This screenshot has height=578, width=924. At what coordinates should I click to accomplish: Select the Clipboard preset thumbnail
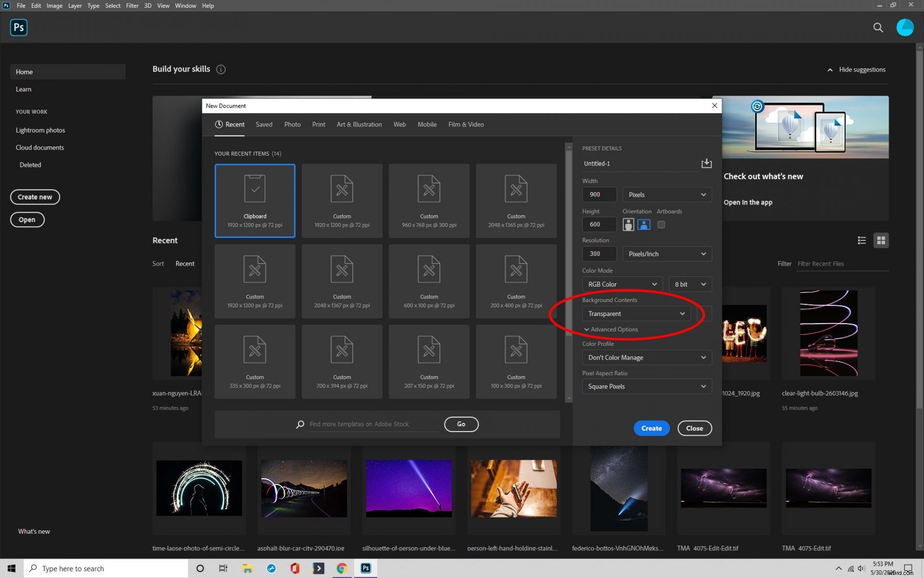coord(255,200)
